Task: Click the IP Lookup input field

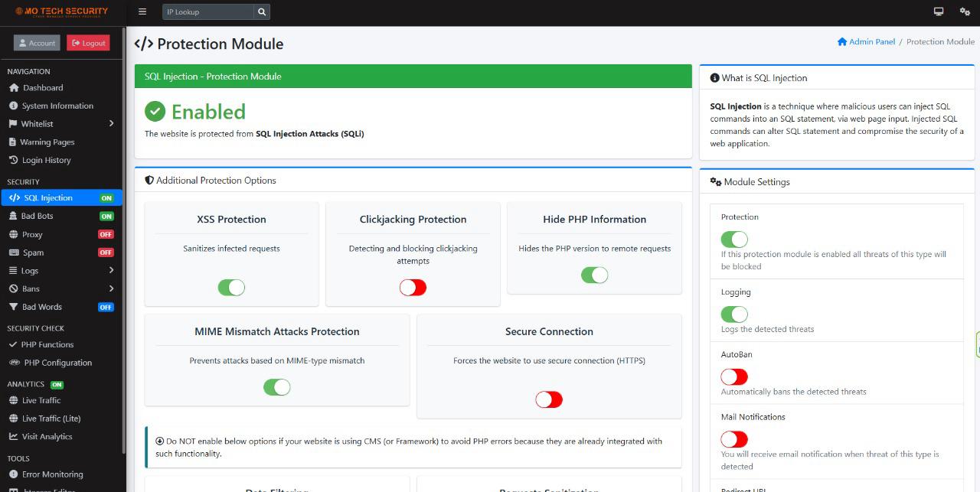Action: click(207, 11)
